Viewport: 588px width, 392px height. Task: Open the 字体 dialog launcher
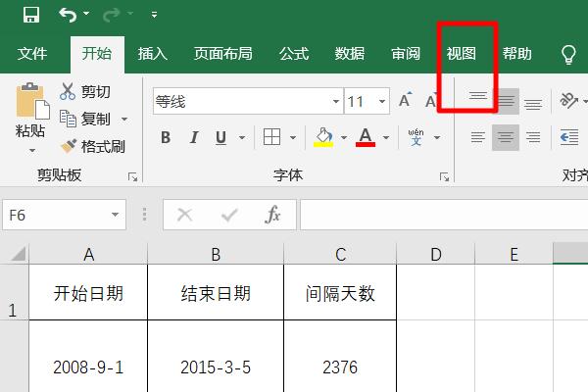click(444, 177)
